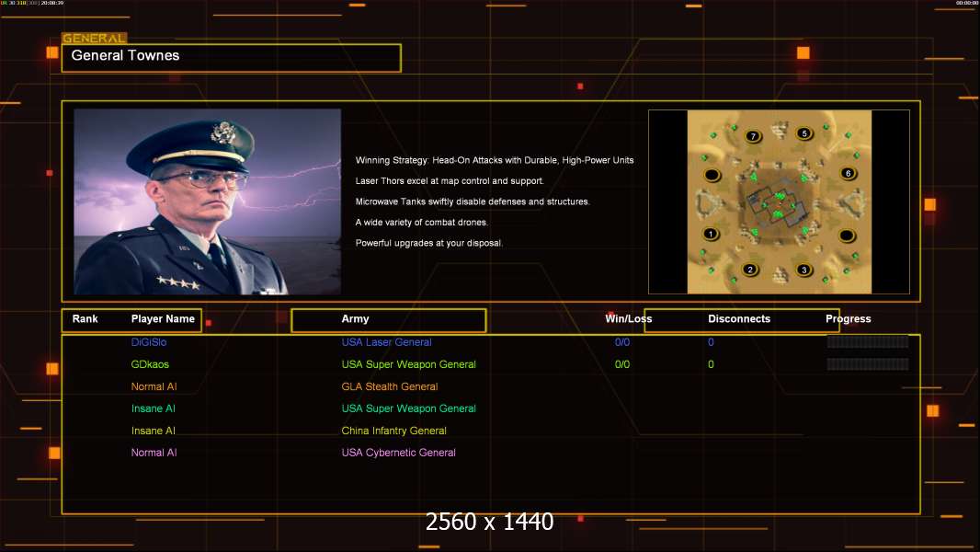The width and height of the screenshot is (980, 552).
Task: Click the Laser Thors description line
Action: [450, 180]
